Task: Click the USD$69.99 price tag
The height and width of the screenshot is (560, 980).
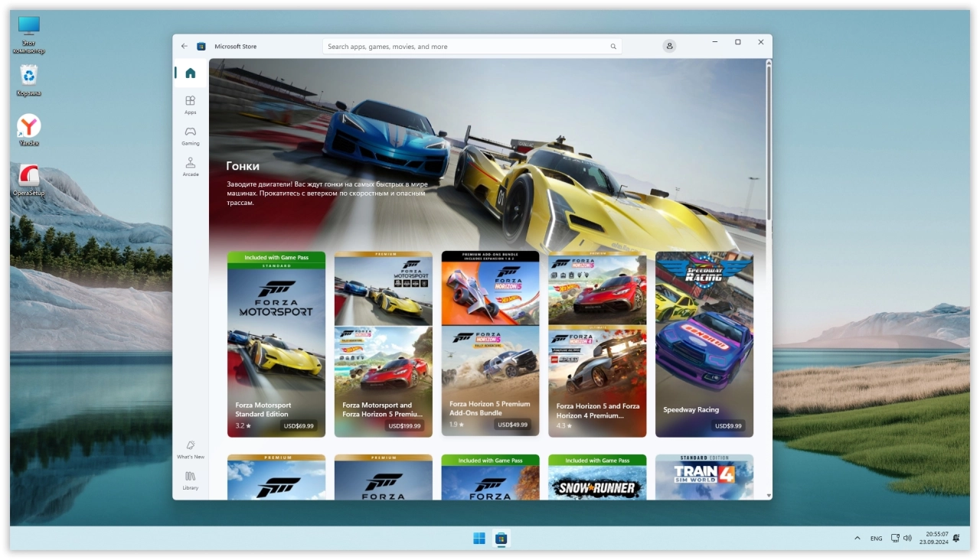Action: tap(299, 426)
